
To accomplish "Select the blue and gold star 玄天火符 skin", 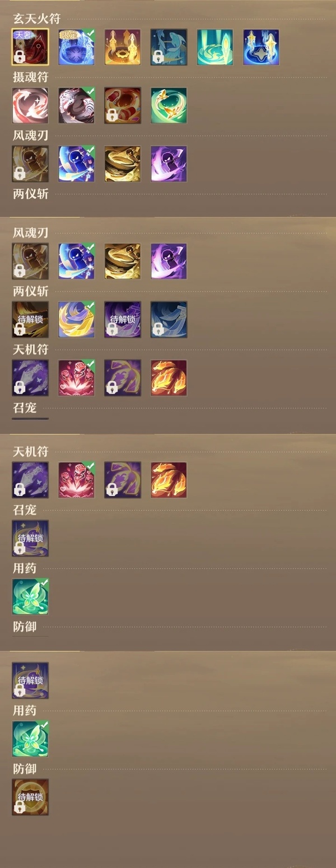I will point(261,48).
